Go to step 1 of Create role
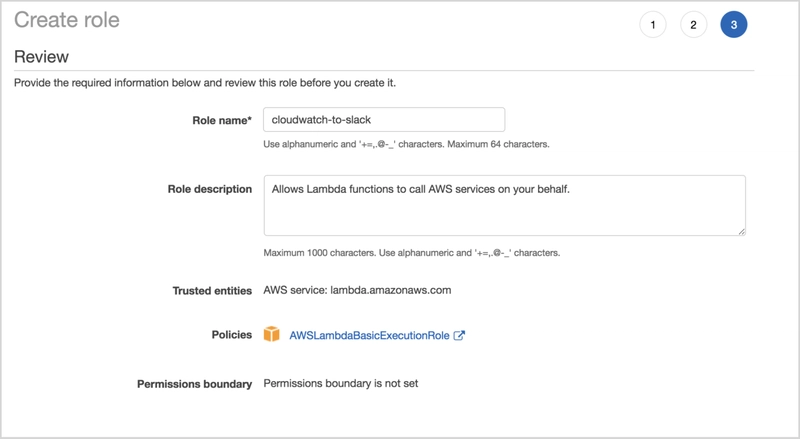800x439 pixels. [x=653, y=25]
